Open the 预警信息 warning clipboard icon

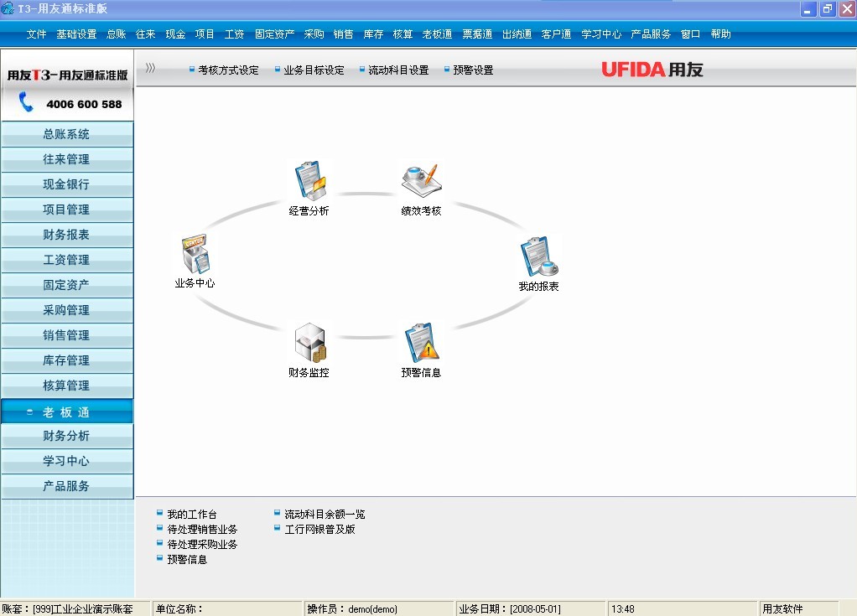click(422, 343)
